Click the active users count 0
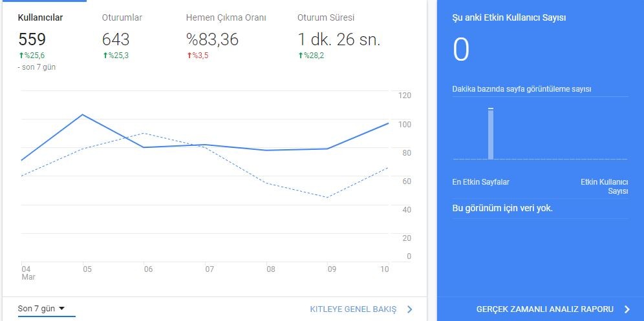The height and width of the screenshot is (321, 644). tap(461, 50)
